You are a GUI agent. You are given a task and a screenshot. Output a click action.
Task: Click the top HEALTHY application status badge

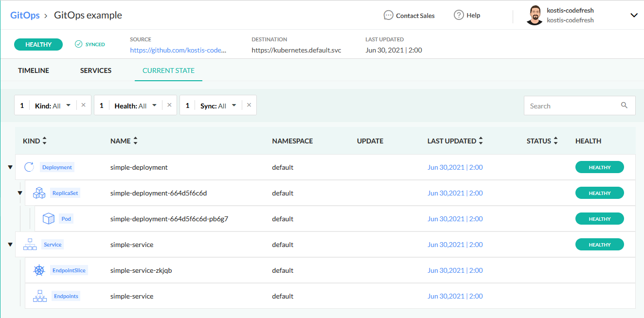click(38, 44)
